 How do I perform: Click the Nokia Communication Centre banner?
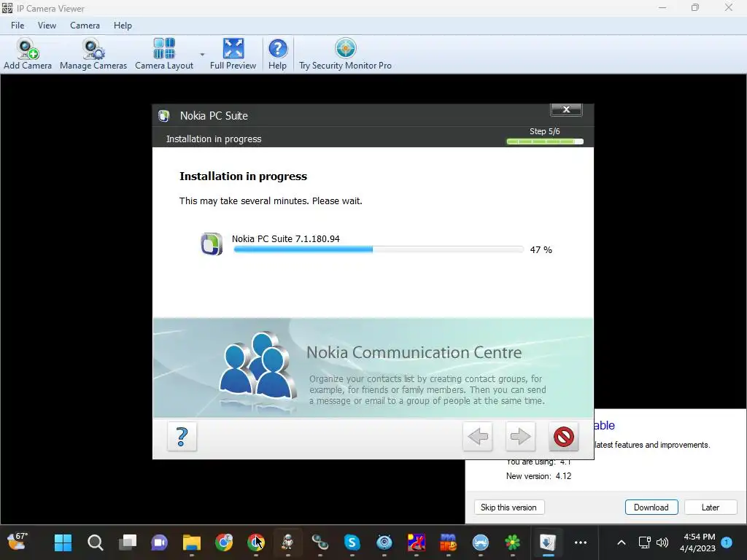point(373,368)
